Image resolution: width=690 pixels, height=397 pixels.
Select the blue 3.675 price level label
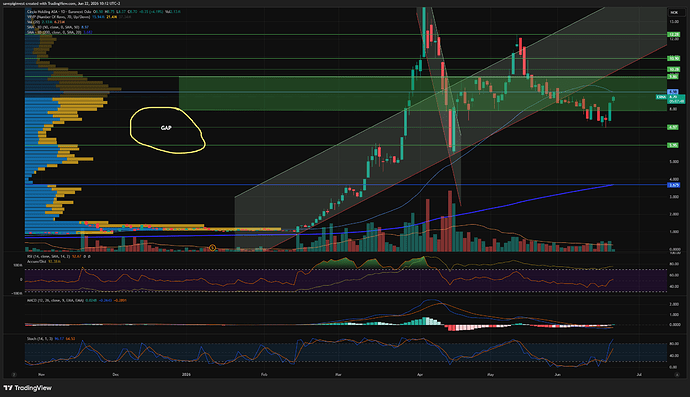tap(674, 185)
